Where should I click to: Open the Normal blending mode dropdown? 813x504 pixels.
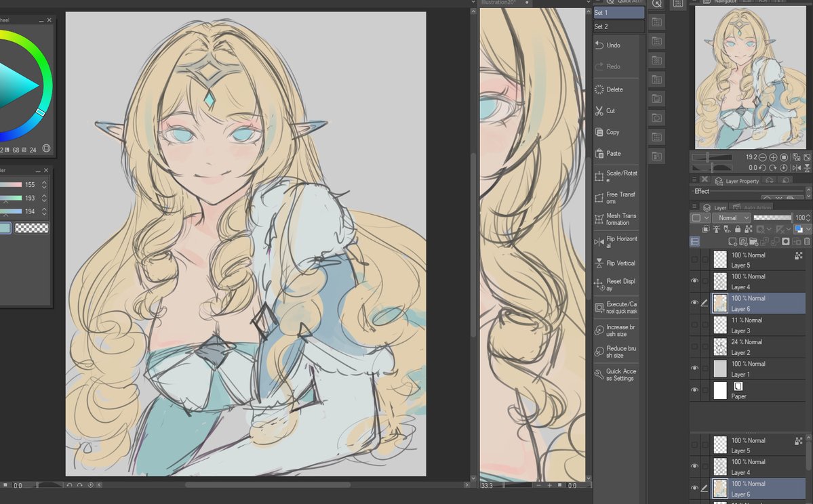pos(731,218)
